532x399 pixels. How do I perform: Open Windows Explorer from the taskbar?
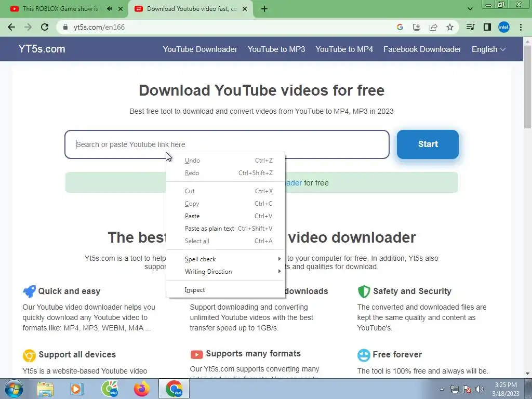45,389
